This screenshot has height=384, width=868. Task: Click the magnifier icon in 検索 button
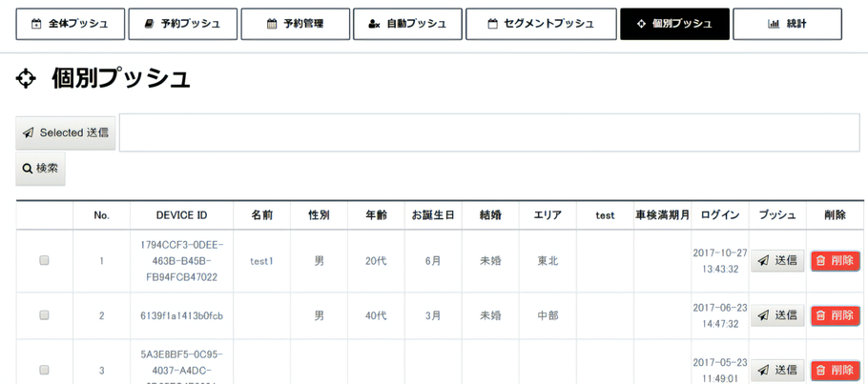(28, 169)
